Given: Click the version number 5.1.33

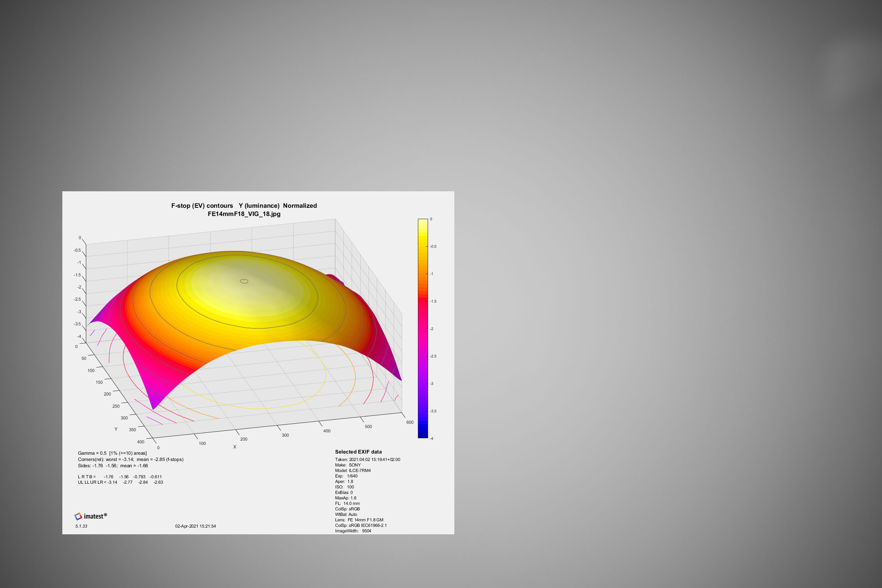Looking at the screenshot, I should click(x=81, y=526).
